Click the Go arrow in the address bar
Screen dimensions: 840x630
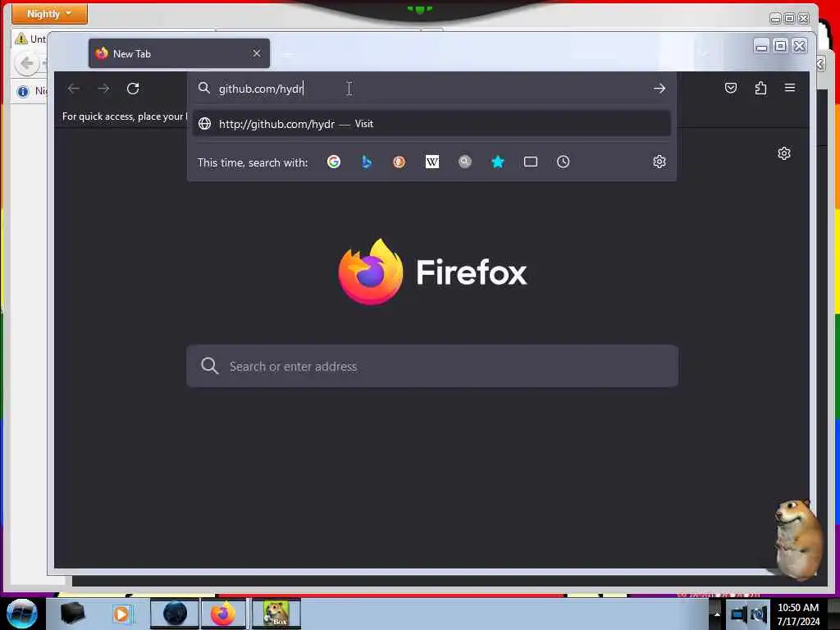tap(660, 89)
